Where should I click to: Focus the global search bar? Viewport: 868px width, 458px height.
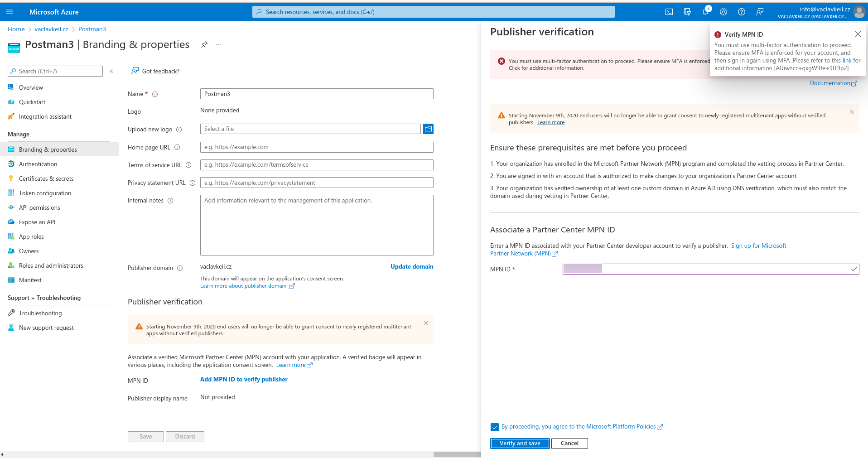click(x=433, y=12)
